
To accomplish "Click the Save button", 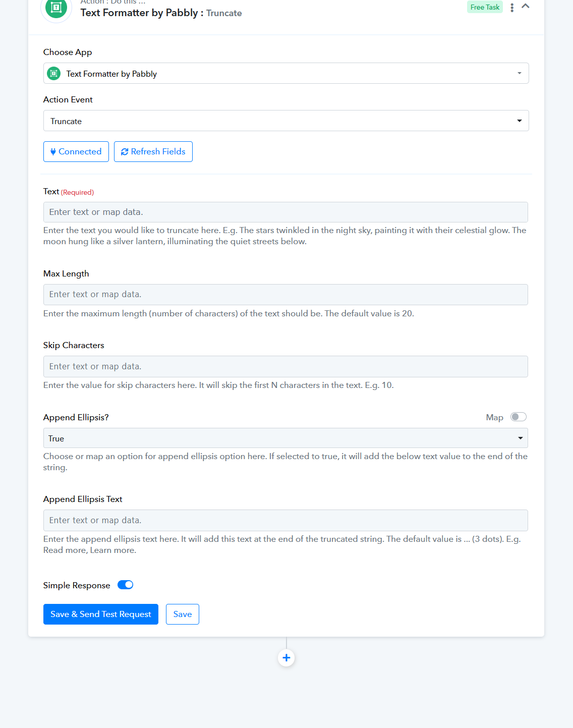I will point(183,614).
